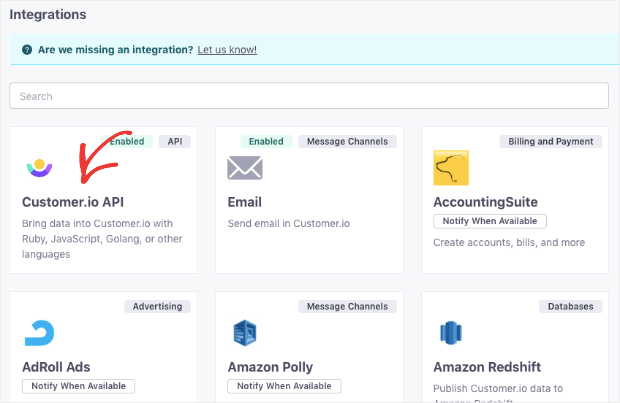Click 'Are we missing an integration?' text
The width and height of the screenshot is (620, 403).
pyautogui.click(x=115, y=50)
